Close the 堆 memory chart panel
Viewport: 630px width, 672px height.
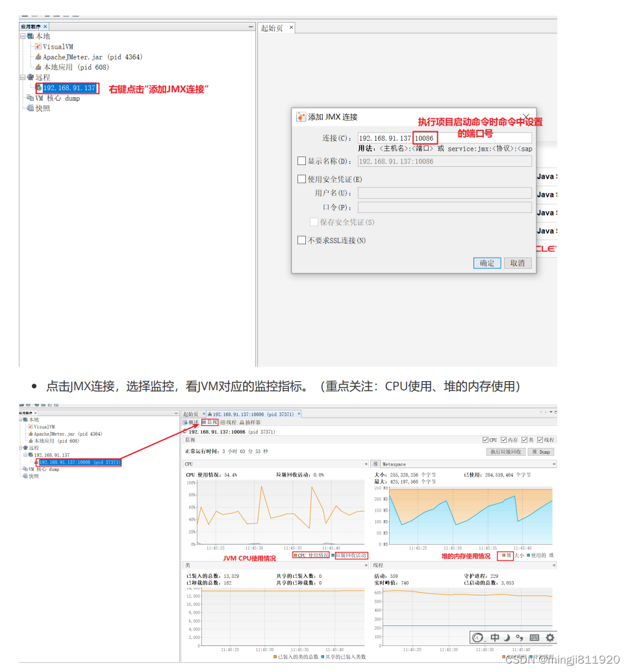554,464
